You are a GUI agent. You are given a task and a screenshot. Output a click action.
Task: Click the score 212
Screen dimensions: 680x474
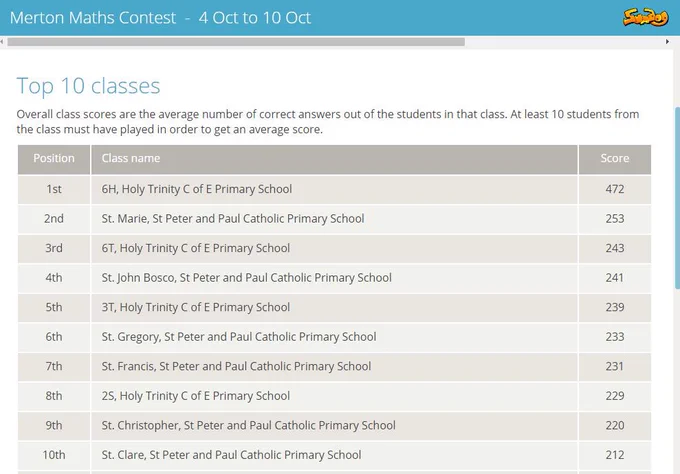615,454
